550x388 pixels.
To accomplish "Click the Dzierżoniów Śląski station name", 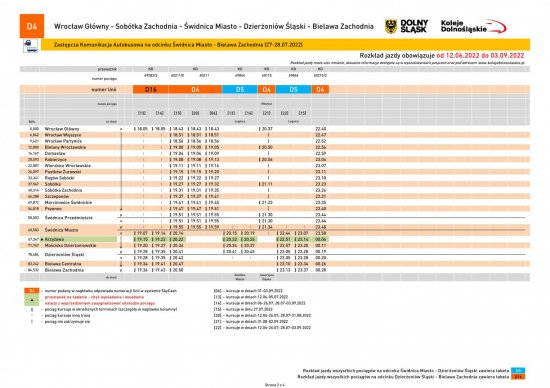I will 65,255.
